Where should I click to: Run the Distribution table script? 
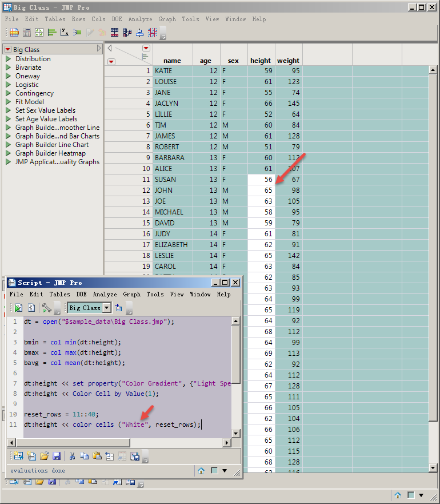point(9,59)
